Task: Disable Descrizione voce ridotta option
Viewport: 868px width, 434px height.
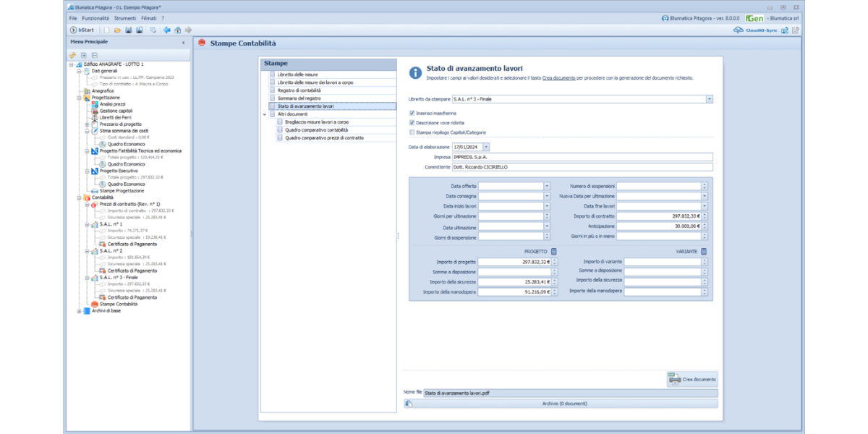Action: point(412,122)
